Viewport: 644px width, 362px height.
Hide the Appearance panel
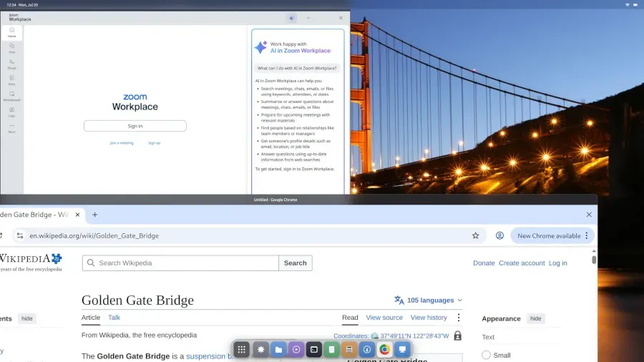click(x=535, y=318)
